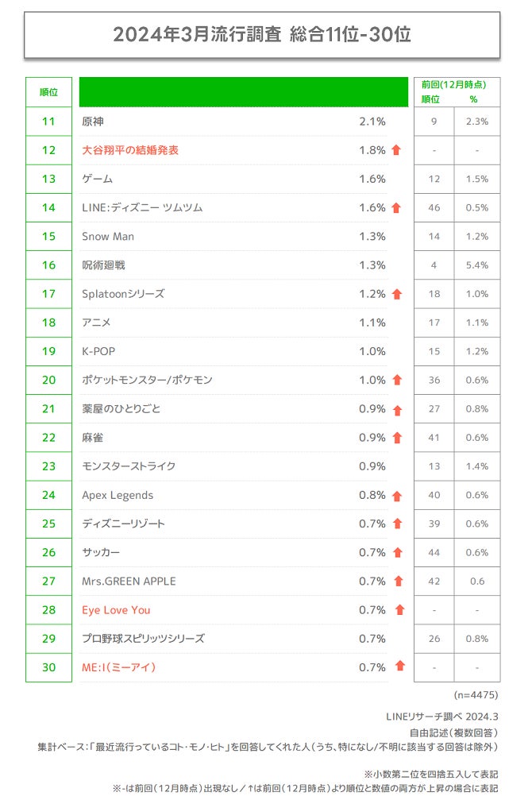
Task: Open the red 大谷翔平の結婚発表 entry
Action: tap(130, 150)
